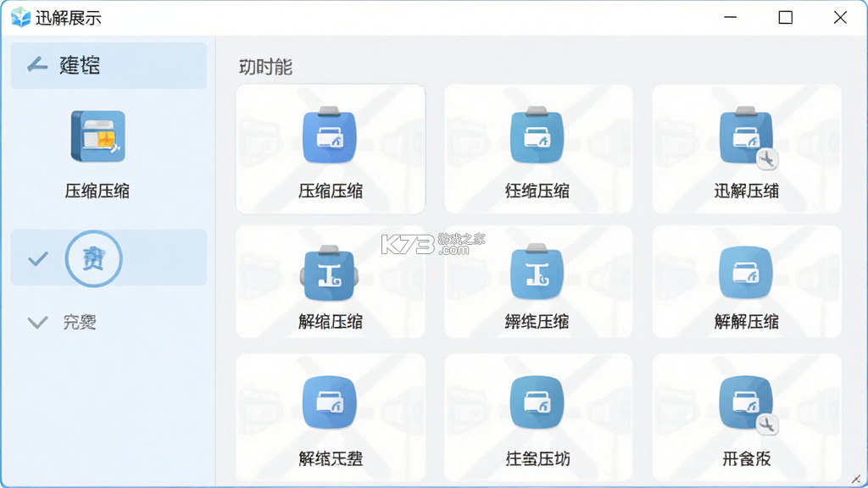Close the 迅解展示 window

(x=840, y=17)
